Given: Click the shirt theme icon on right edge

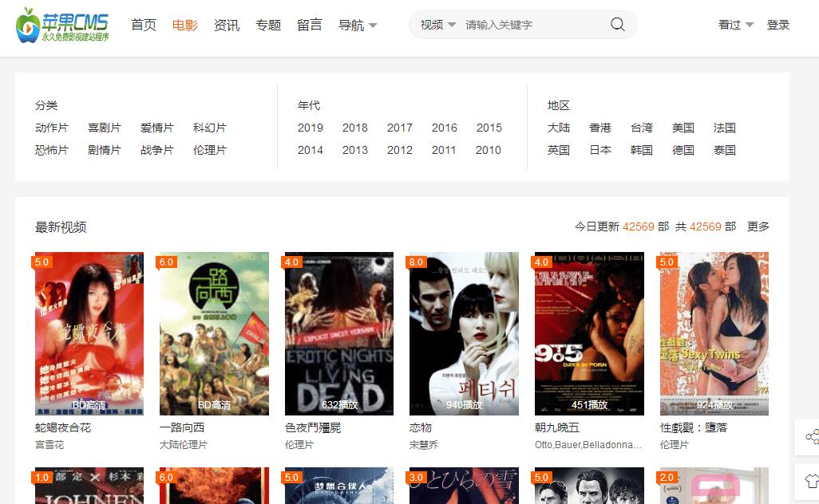Looking at the screenshot, I should point(812,481).
